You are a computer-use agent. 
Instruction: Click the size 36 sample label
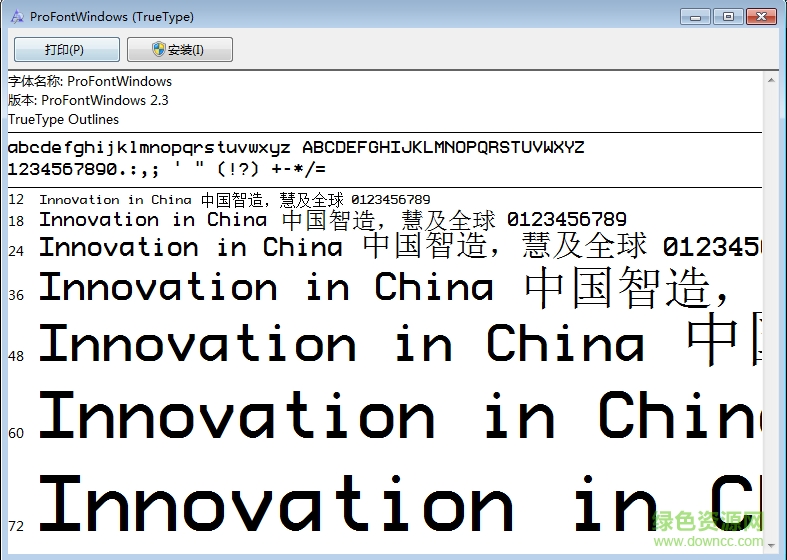tap(16, 295)
